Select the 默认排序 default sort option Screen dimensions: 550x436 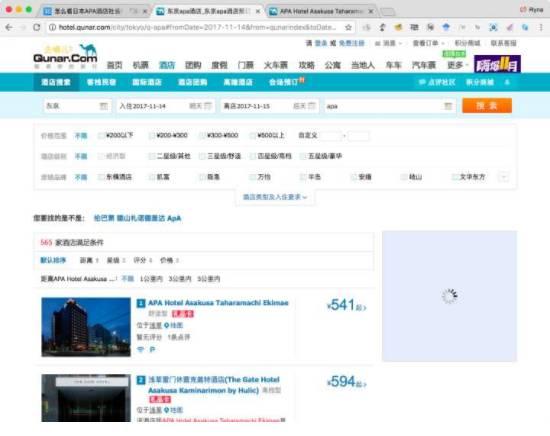click(x=53, y=260)
